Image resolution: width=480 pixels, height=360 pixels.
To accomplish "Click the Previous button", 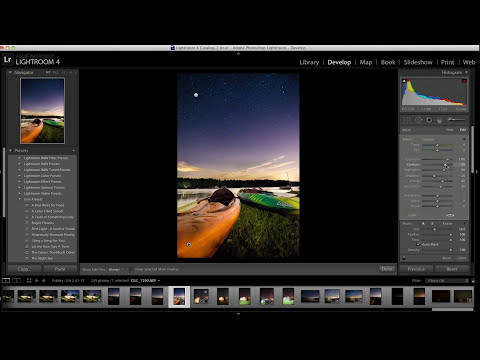I will tap(416, 269).
